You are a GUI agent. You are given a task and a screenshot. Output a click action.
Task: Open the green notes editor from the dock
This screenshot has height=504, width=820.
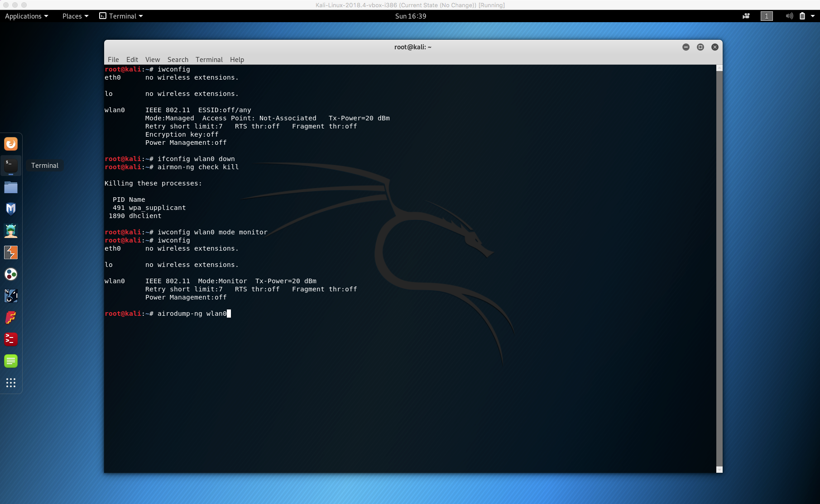(x=11, y=361)
